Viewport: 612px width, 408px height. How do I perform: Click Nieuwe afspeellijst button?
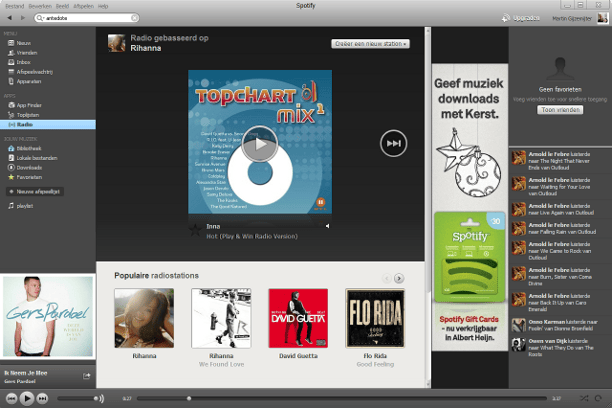click(x=35, y=192)
